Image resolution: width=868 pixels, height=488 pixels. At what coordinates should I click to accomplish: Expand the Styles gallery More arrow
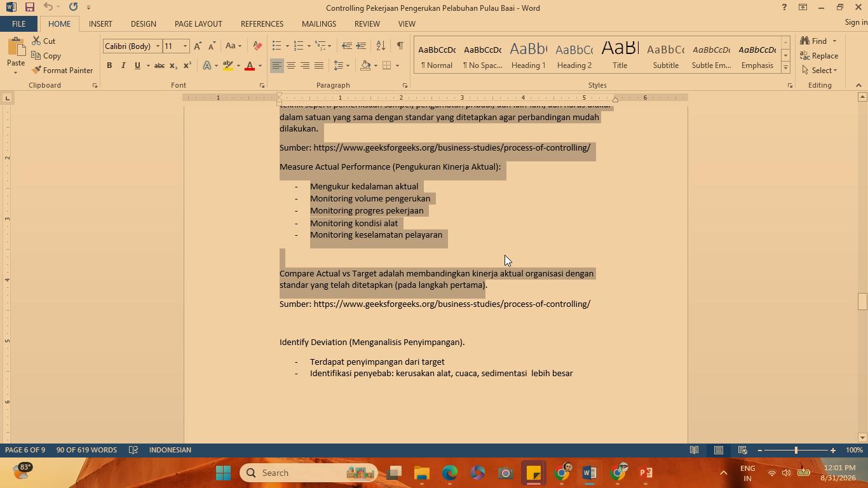coord(785,68)
